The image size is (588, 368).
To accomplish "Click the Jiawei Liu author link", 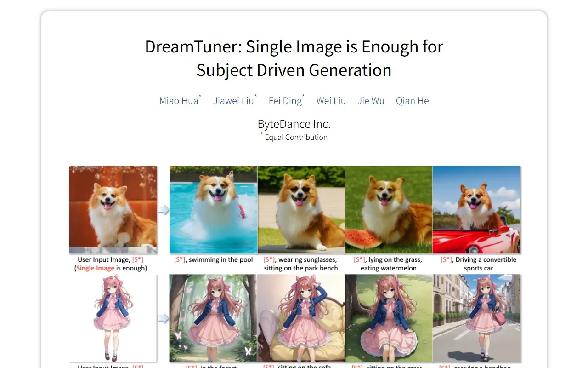I will pos(234,100).
